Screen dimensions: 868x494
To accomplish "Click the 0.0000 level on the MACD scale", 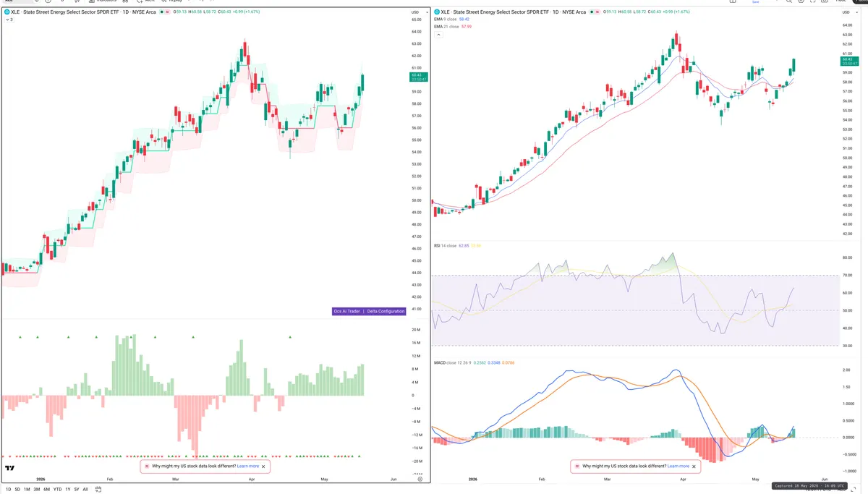I will (x=847, y=437).
